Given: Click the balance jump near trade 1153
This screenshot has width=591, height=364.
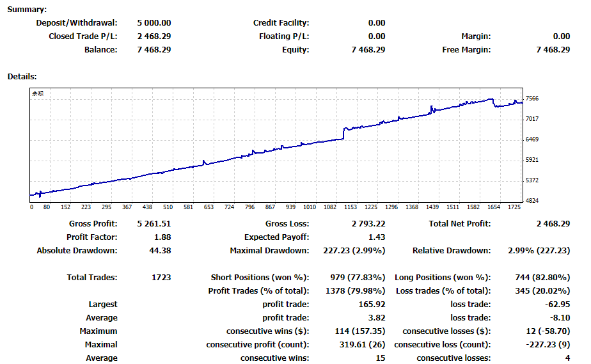Looking at the screenshot, I should 343,134.
